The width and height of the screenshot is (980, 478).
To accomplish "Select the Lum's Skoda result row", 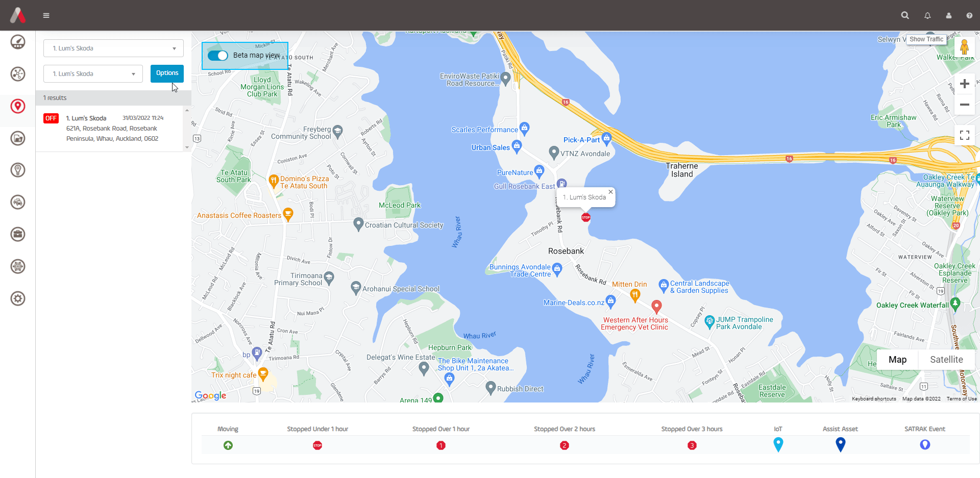I will tap(110, 128).
